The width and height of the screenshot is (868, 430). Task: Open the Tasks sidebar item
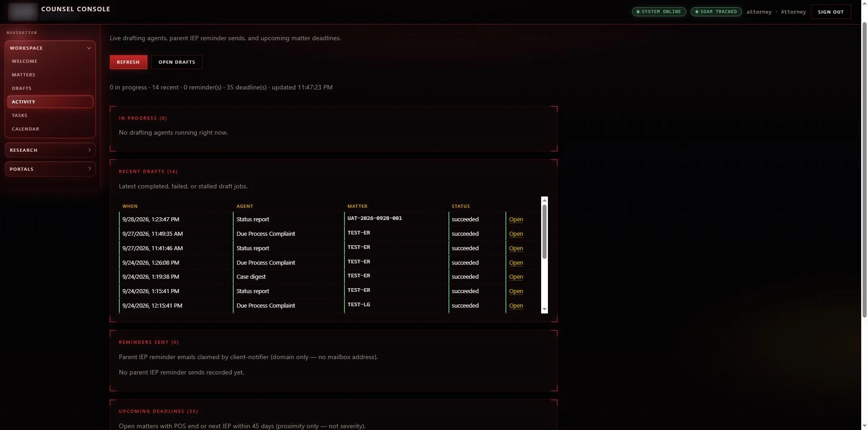50,115
